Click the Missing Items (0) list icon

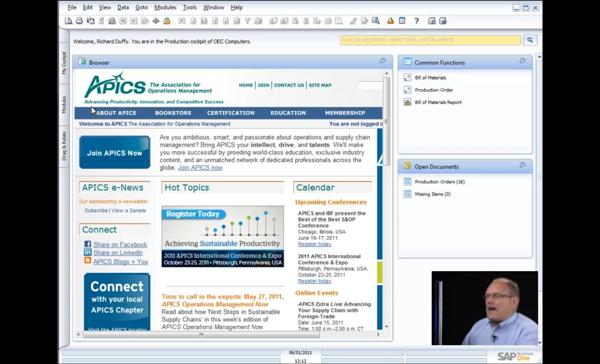407,193
